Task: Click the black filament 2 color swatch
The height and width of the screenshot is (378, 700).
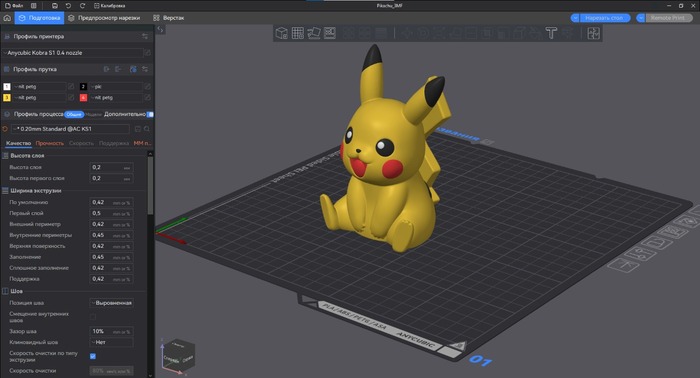Action: point(83,87)
